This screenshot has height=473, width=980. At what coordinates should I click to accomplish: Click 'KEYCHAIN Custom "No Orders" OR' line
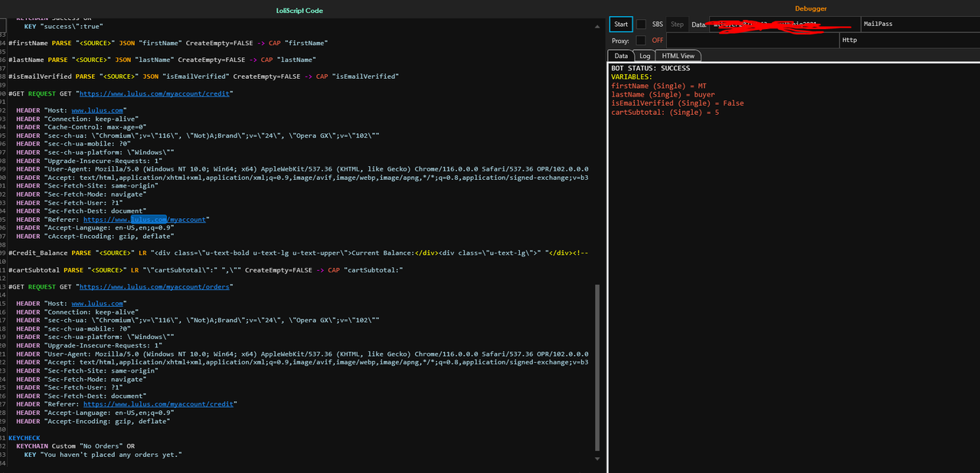pyautogui.click(x=76, y=446)
